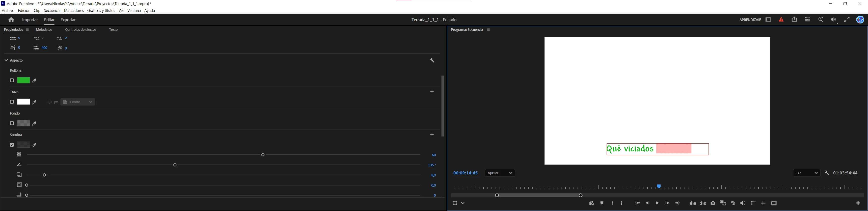The image size is (868, 211).
Task: Click the shadow opacity slider handle
Action: coord(263,155)
